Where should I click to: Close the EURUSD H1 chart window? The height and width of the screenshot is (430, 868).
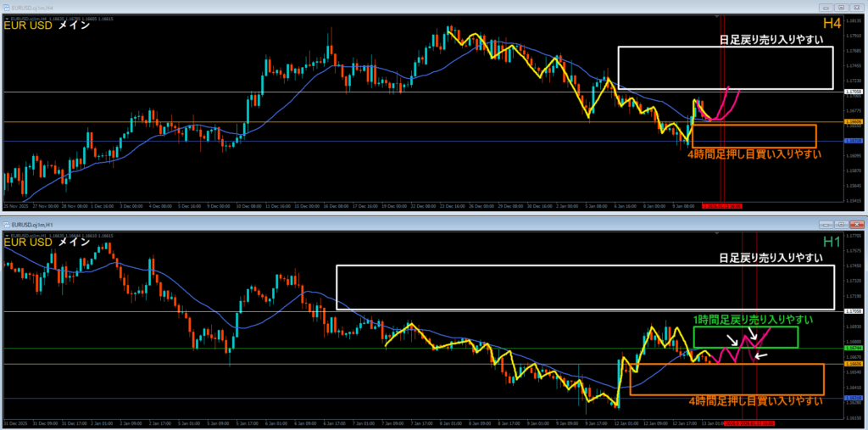856,225
